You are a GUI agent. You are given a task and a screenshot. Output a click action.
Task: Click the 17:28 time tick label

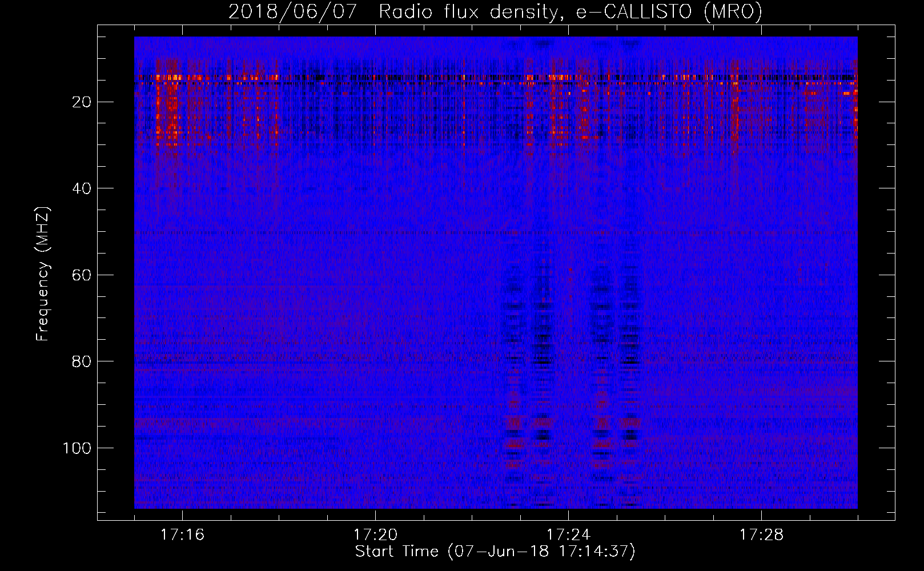click(761, 535)
